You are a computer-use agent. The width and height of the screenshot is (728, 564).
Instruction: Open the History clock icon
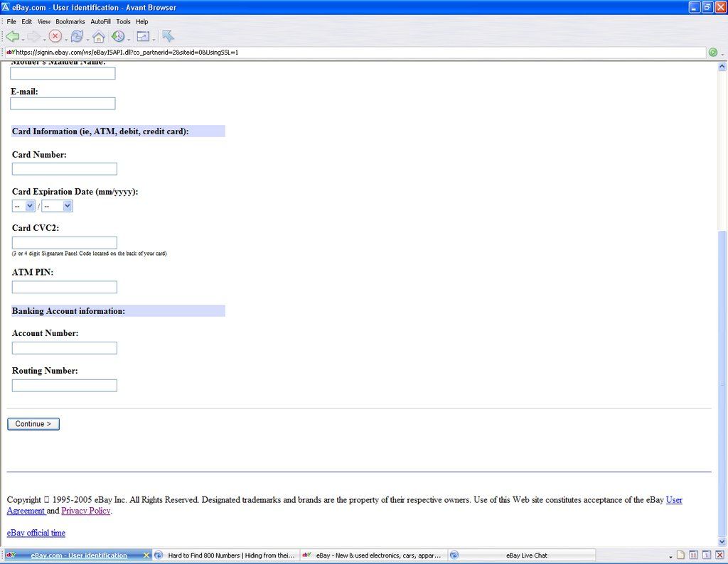coord(117,36)
